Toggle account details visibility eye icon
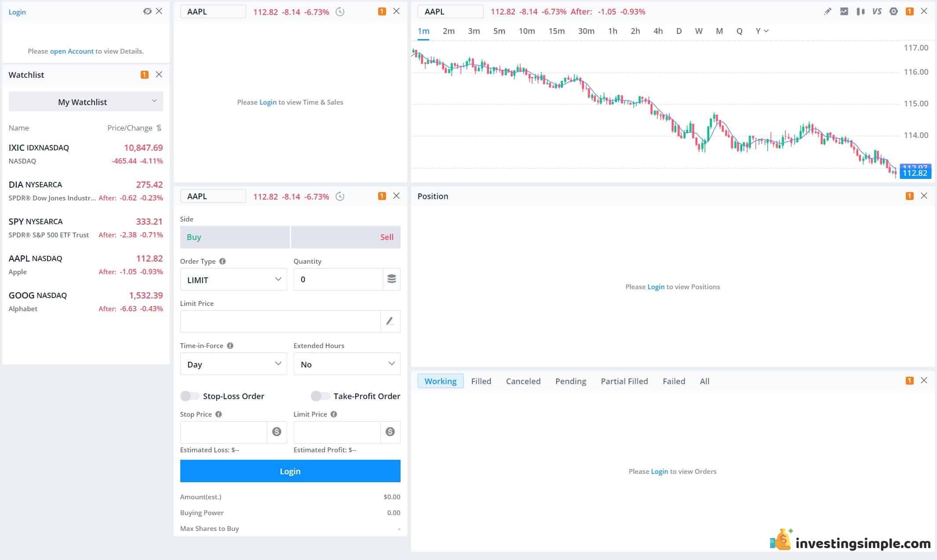Viewport: 937px width, 560px height. tap(147, 11)
